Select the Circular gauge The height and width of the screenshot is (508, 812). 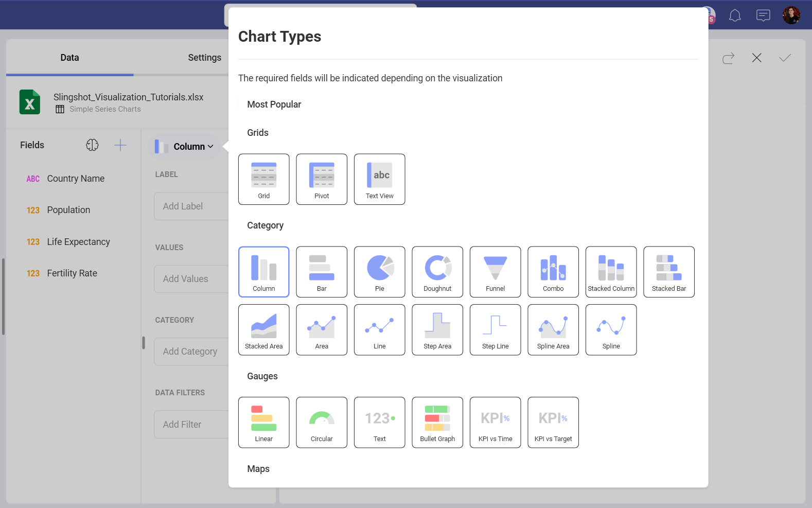coord(322,423)
